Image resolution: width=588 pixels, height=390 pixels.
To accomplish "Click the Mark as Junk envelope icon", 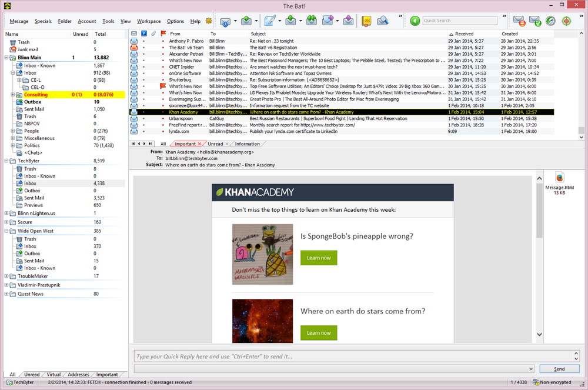I will point(519,21).
